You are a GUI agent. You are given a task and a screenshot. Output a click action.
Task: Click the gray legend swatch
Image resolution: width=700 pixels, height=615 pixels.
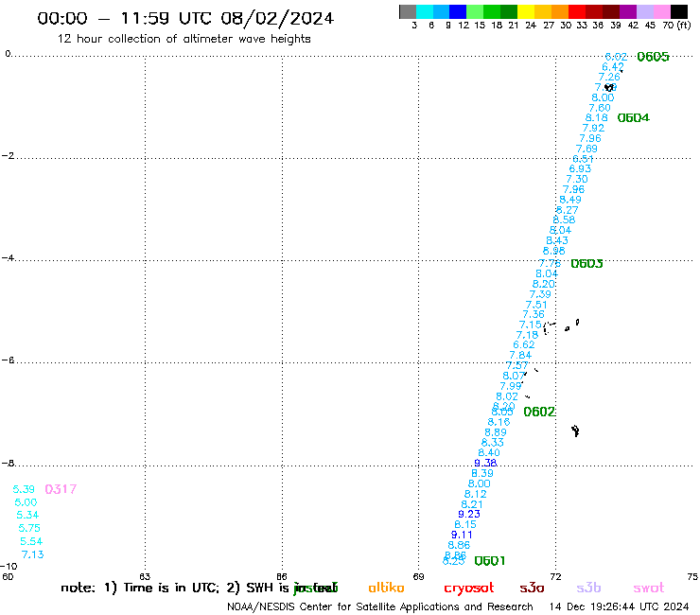408,11
